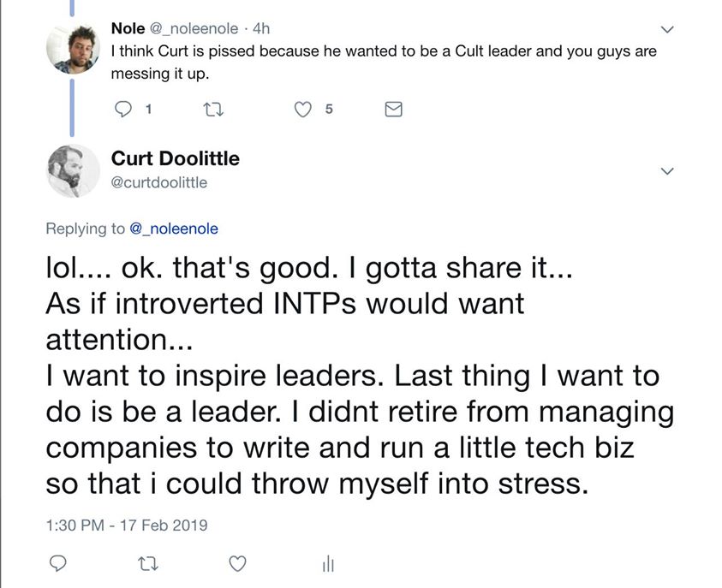Image resolution: width=722 pixels, height=588 pixels.
Task: Open the Curt Doolittle profile name
Action: 176,158
